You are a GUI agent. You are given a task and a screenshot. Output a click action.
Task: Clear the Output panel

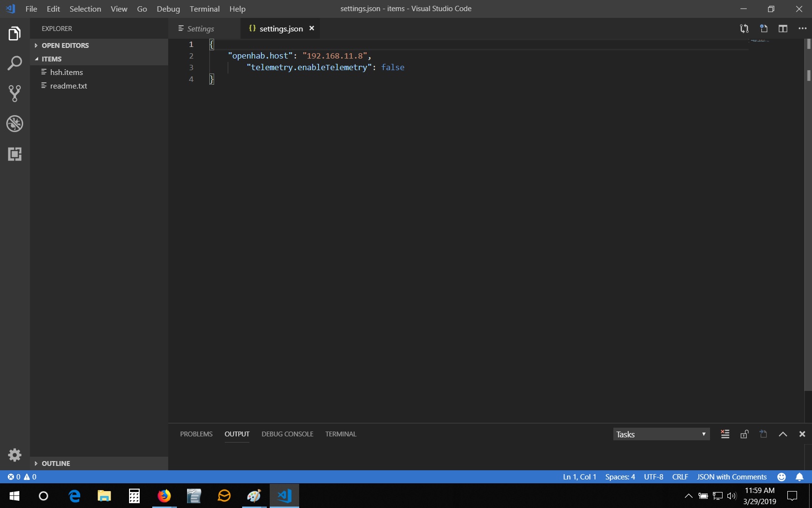tap(725, 434)
